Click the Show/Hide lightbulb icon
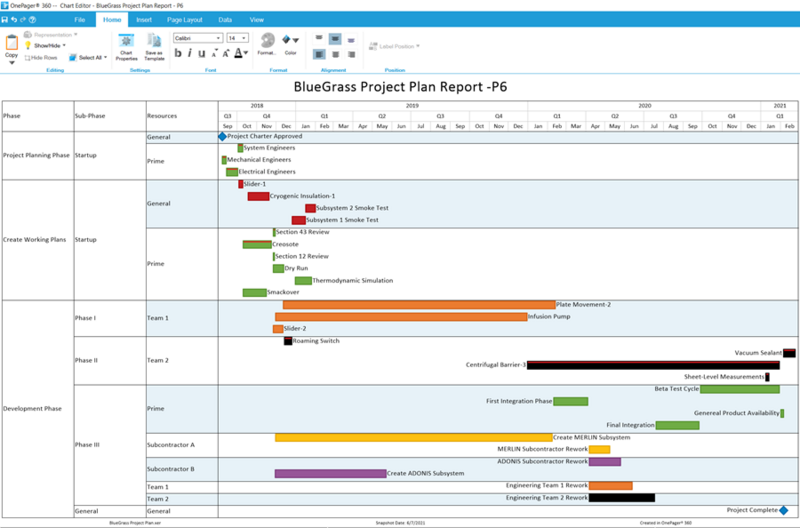 (28, 45)
